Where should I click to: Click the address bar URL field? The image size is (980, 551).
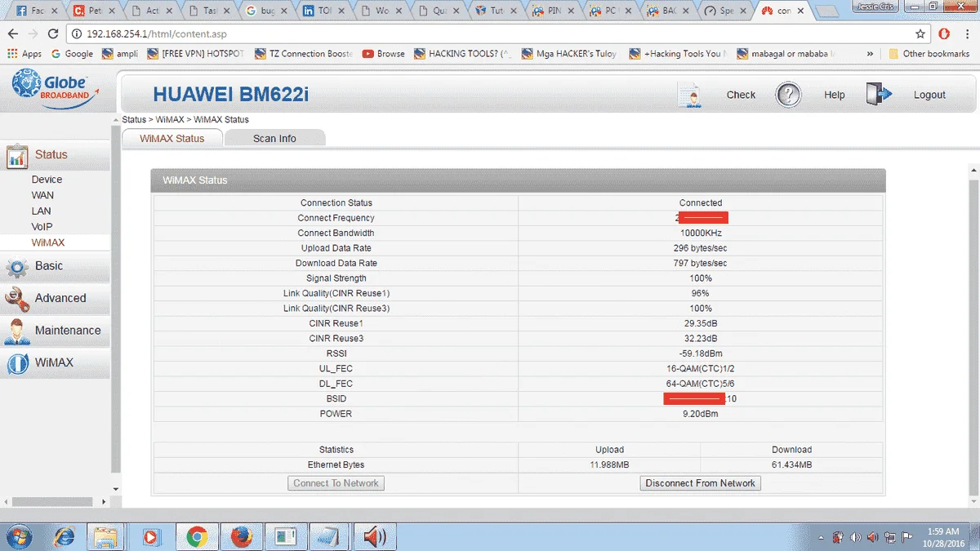(x=490, y=34)
